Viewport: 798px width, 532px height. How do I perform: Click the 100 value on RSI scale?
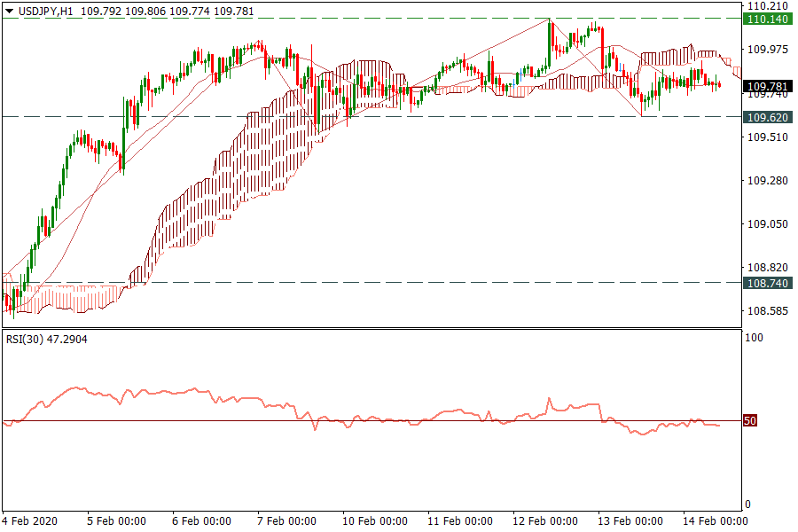pos(755,339)
